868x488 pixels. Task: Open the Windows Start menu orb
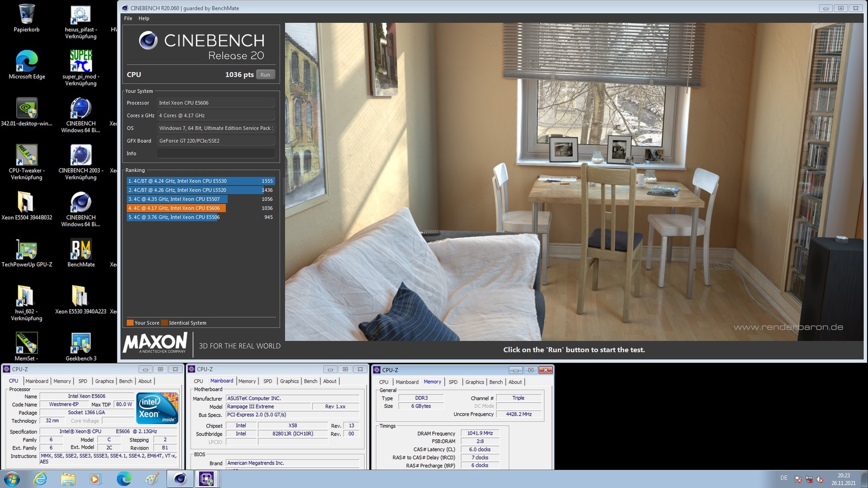pos(12,479)
